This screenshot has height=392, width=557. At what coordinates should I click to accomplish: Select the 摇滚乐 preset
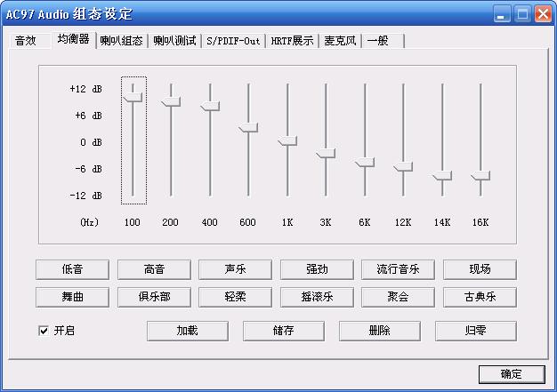pyautogui.click(x=317, y=297)
